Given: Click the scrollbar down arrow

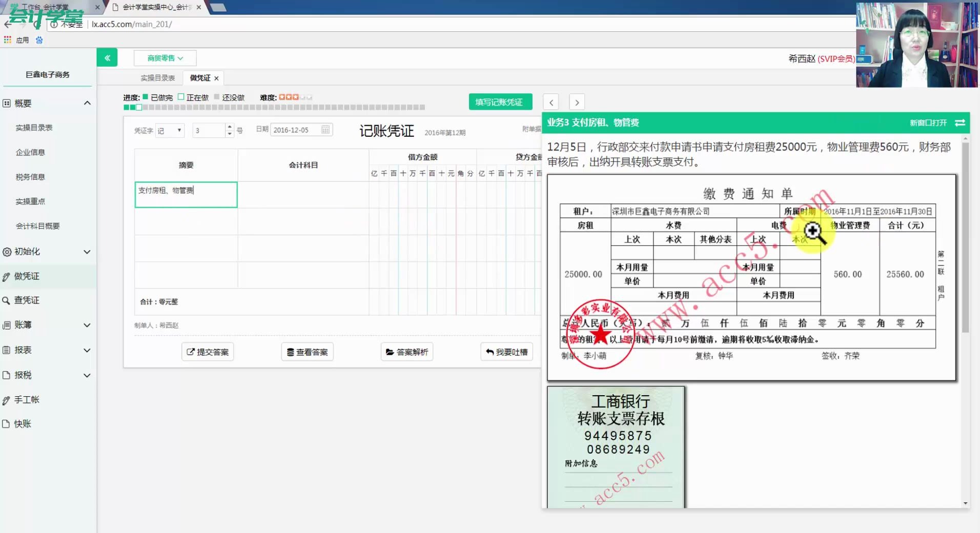Looking at the screenshot, I should (x=966, y=503).
